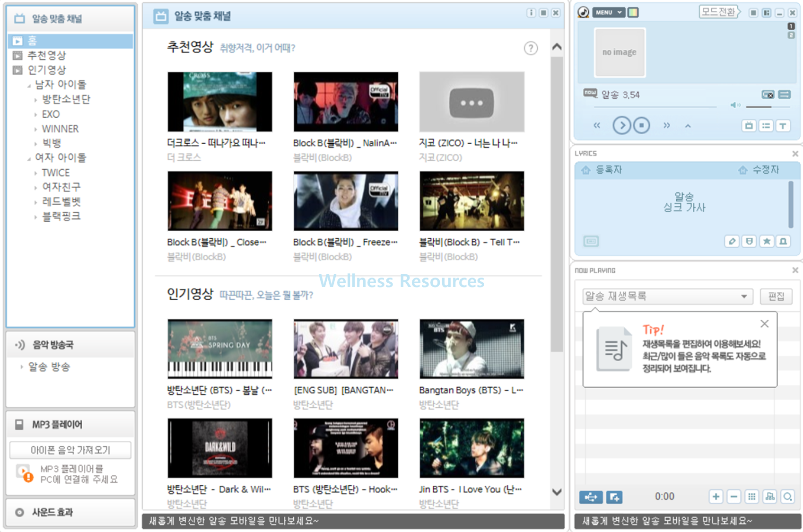This screenshot has height=532, width=803.
Task: Play the 방탄소년단 (BTS) - 봄날 video thumbnail
Action: click(220, 349)
